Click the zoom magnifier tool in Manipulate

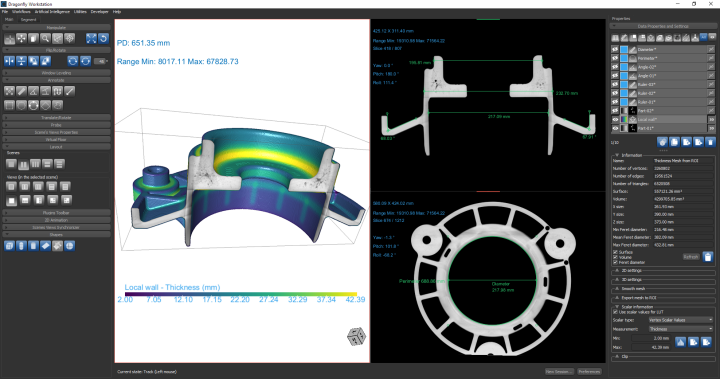(x=45, y=39)
